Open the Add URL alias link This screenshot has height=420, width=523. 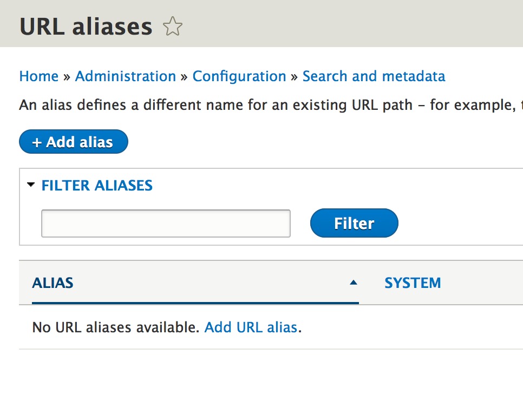251,327
